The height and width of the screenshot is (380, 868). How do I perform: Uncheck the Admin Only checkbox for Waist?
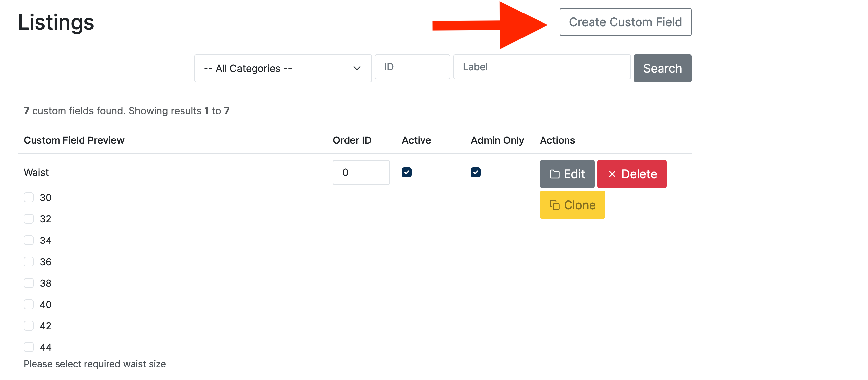tap(475, 172)
